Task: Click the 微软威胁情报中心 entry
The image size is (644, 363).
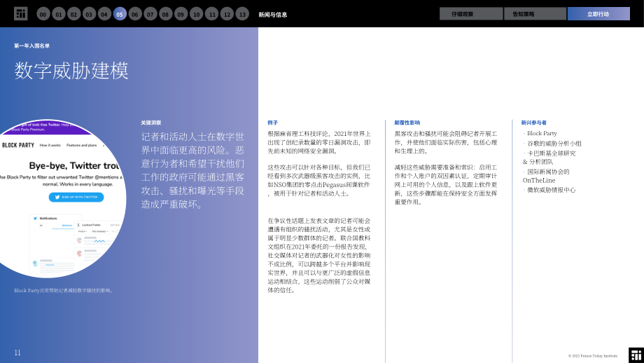Action: (x=549, y=189)
